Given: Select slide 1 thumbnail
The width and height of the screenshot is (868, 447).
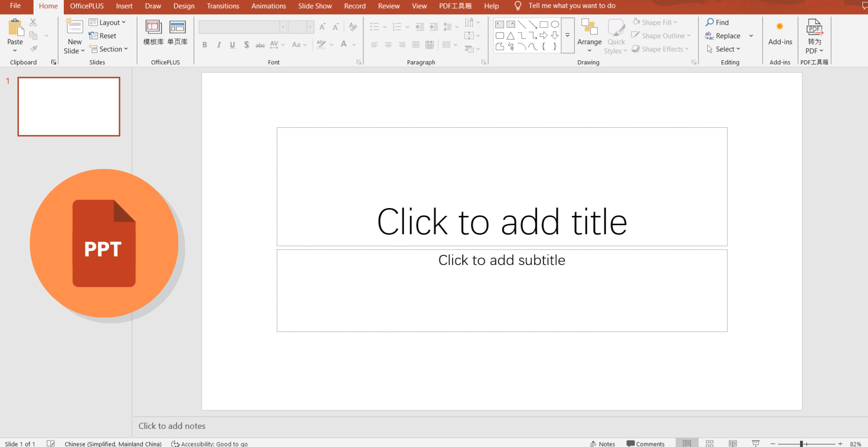Looking at the screenshot, I should click(x=69, y=107).
